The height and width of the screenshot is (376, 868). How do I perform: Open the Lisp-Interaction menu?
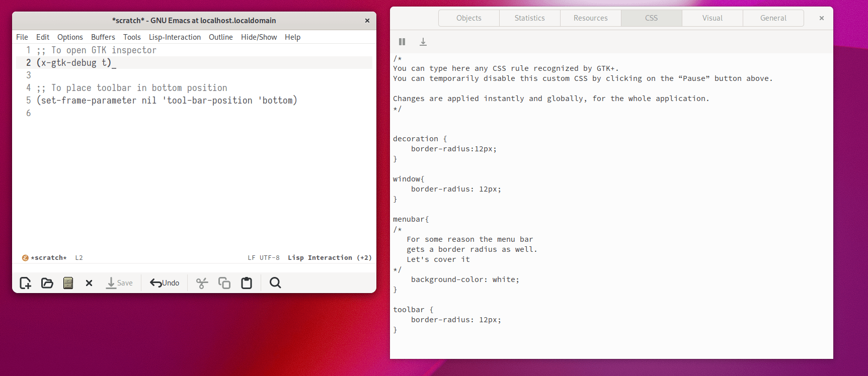click(175, 37)
